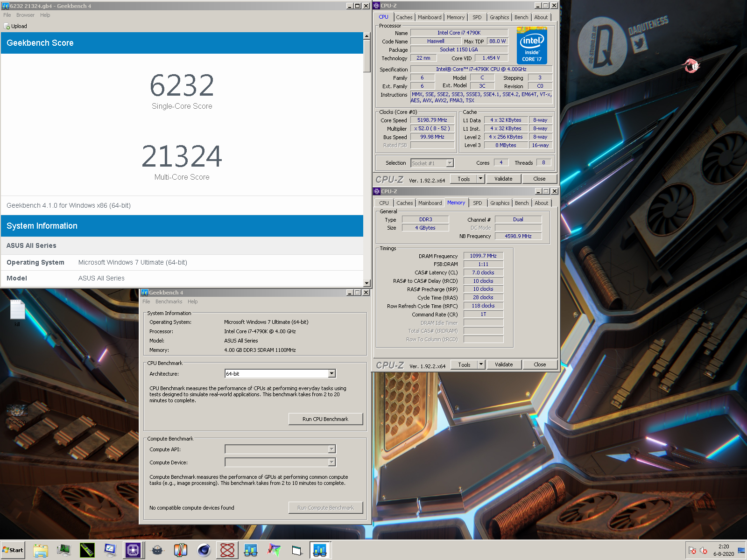Image resolution: width=747 pixels, height=560 pixels.
Task: Open first Geekbench glasses taskbar icon
Action: [x=251, y=550]
